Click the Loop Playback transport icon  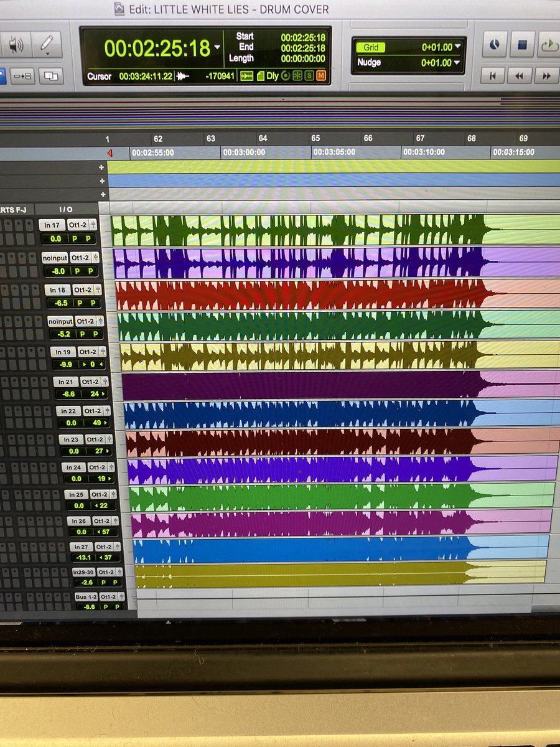(x=549, y=44)
